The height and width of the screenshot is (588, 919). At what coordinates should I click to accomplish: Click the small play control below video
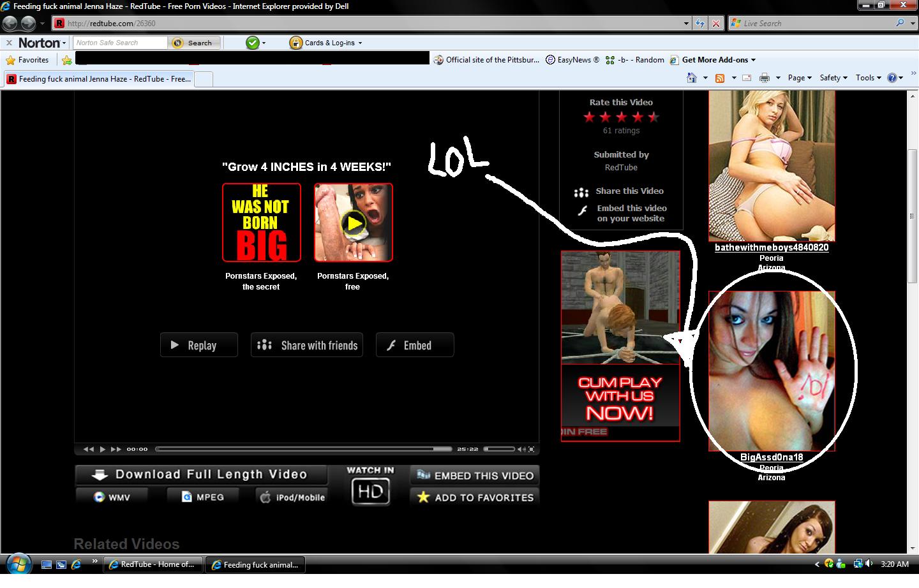click(x=102, y=449)
